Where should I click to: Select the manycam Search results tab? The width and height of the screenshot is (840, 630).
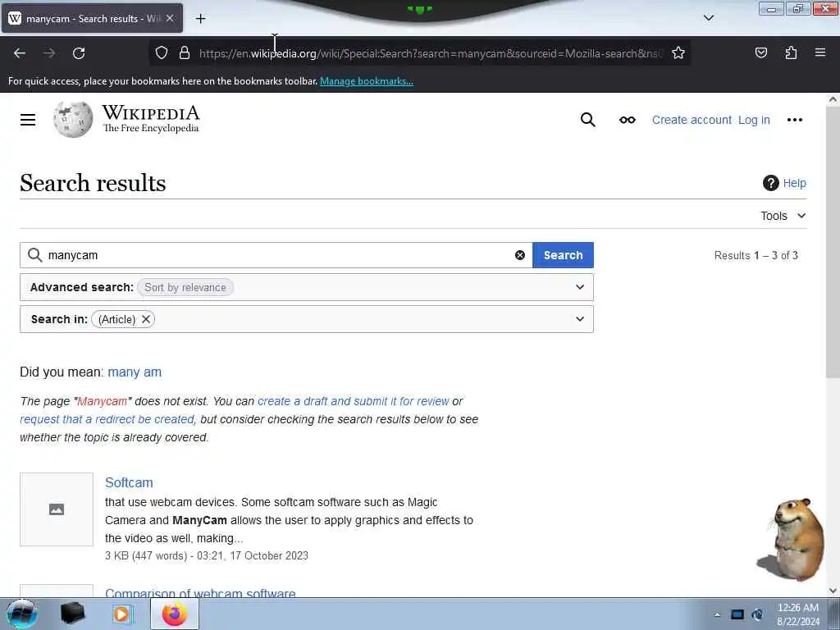[92, 18]
